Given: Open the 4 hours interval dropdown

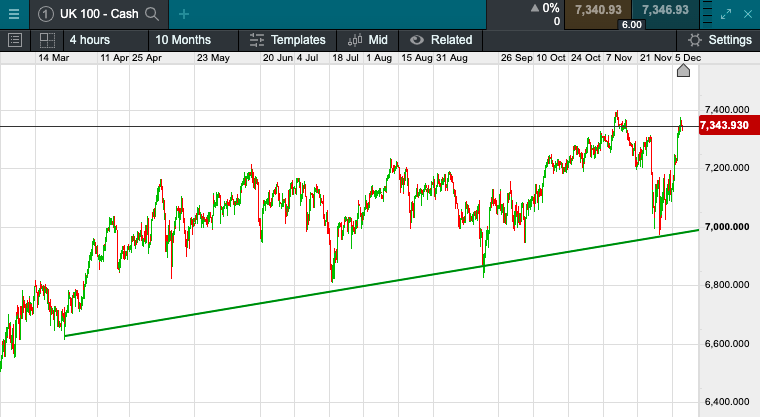Looking at the screenshot, I should (89, 40).
